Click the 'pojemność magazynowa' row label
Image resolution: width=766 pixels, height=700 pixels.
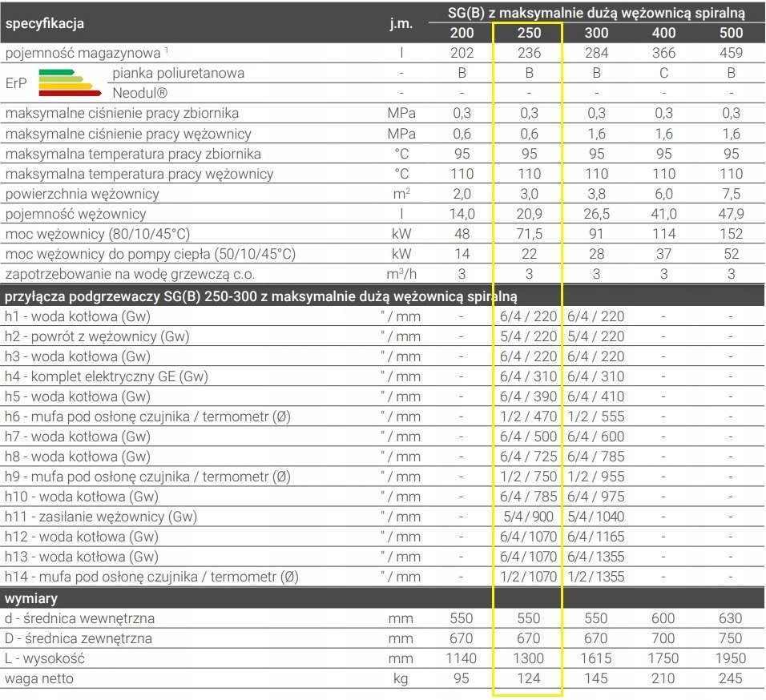click(x=83, y=53)
